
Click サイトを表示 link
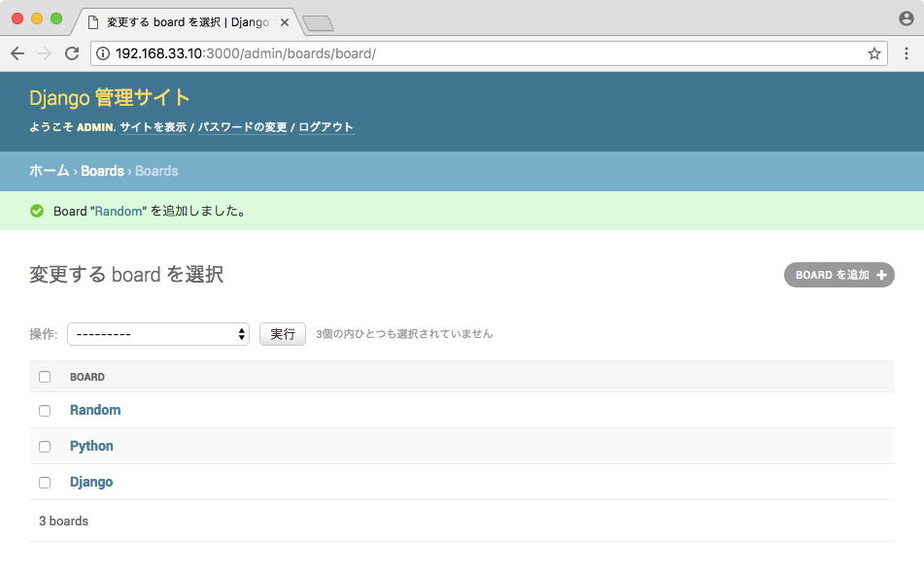[x=154, y=127]
